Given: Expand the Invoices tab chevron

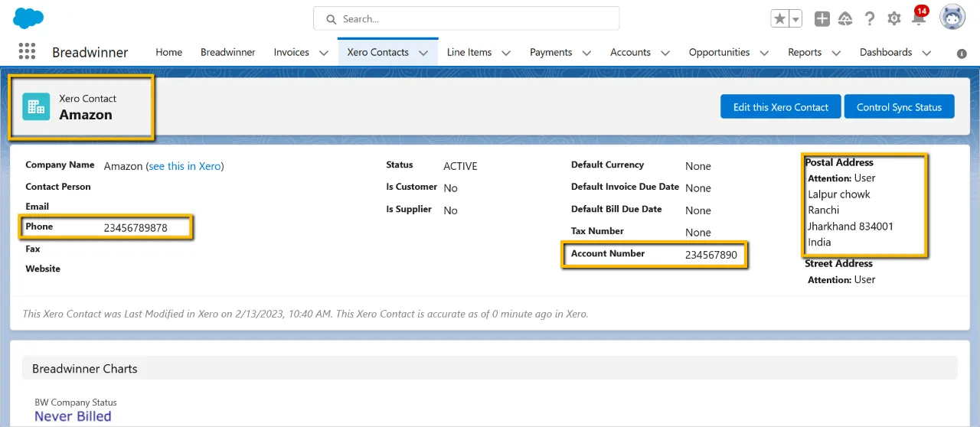Looking at the screenshot, I should pos(324,53).
